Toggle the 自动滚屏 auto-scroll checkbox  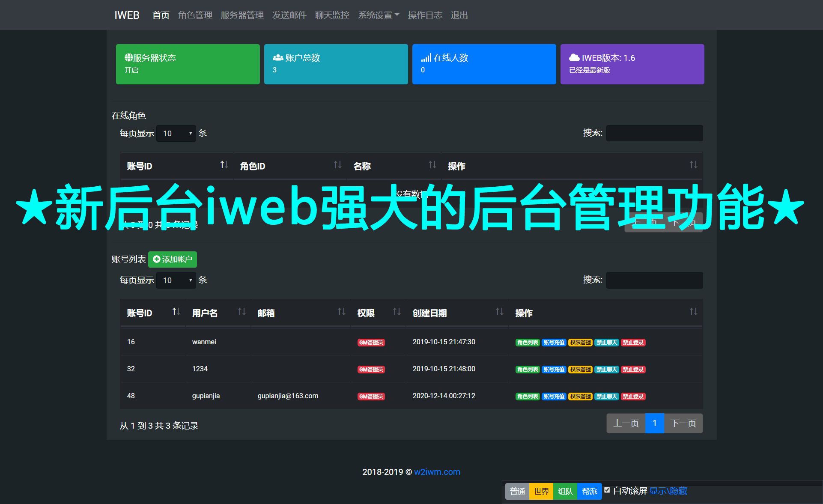click(607, 490)
